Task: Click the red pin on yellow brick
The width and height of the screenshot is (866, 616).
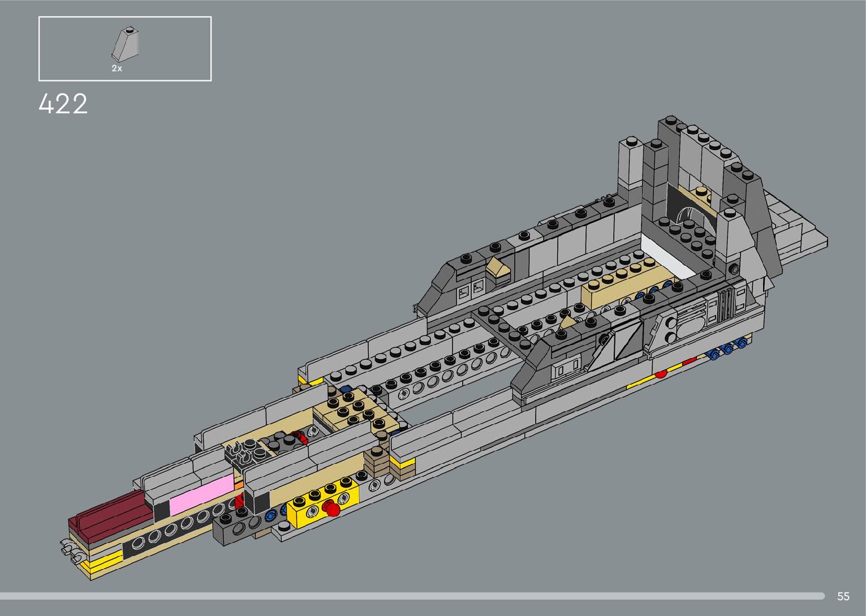Action: (333, 511)
